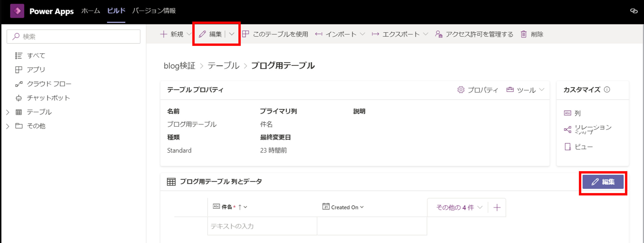Image resolution: width=644 pixels, height=243 pixels.
Task: Open 列 in the customize panel
Action: [x=577, y=113]
